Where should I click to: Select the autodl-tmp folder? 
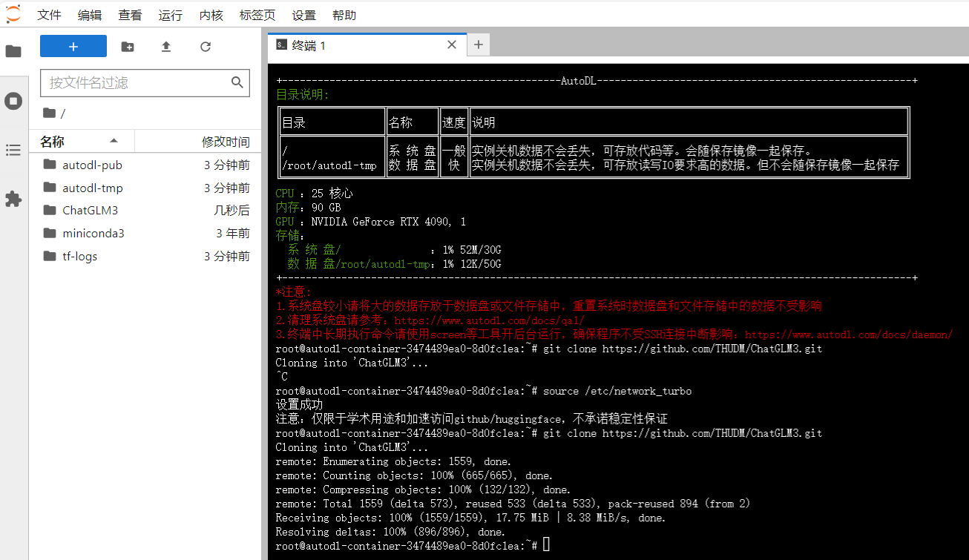[x=145, y=188]
